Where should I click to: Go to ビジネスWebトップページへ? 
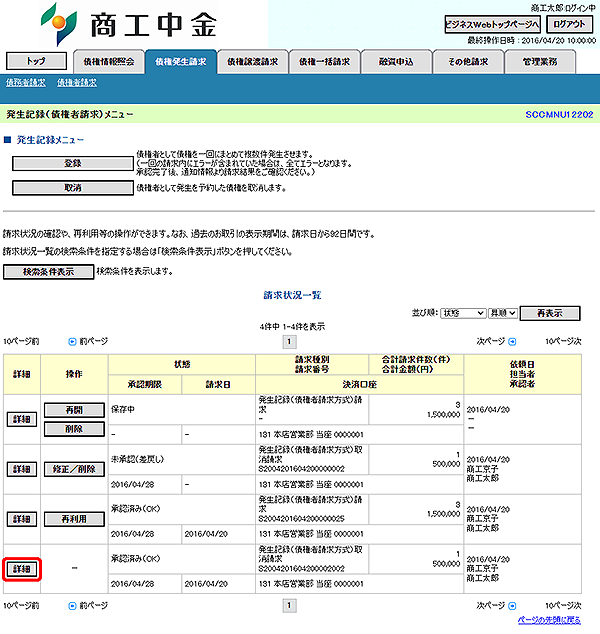(x=492, y=25)
